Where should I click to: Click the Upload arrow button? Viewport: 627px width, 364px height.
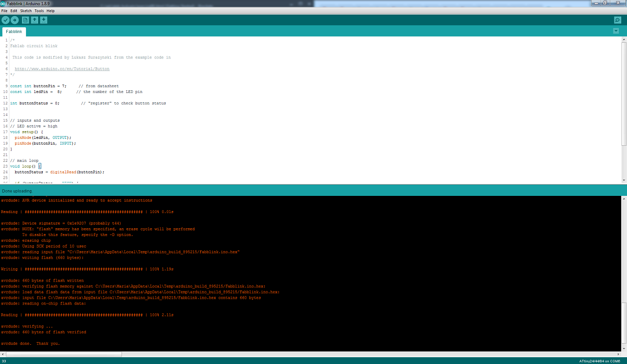15,20
